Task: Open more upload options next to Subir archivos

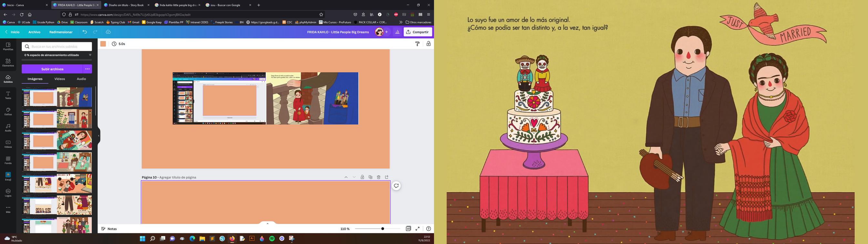Action: coord(88,69)
